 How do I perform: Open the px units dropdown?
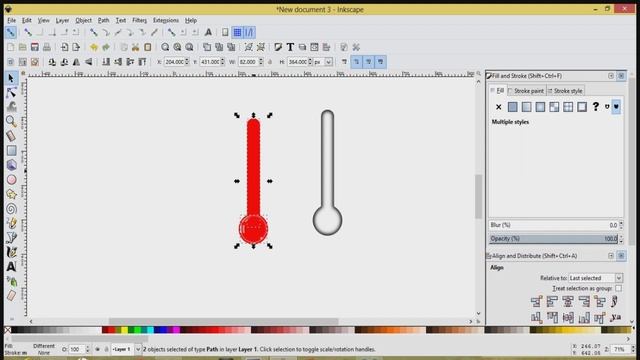click(x=322, y=62)
